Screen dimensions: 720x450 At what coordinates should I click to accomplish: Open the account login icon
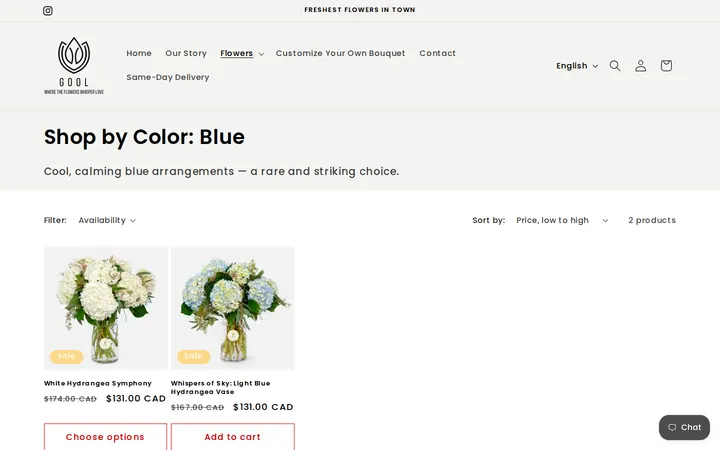pos(641,66)
